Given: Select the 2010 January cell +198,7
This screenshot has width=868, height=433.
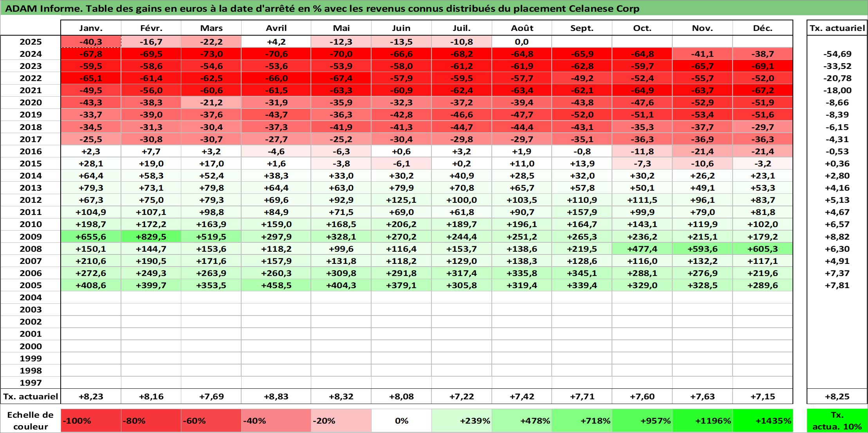Looking at the screenshot, I should click(x=91, y=224).
